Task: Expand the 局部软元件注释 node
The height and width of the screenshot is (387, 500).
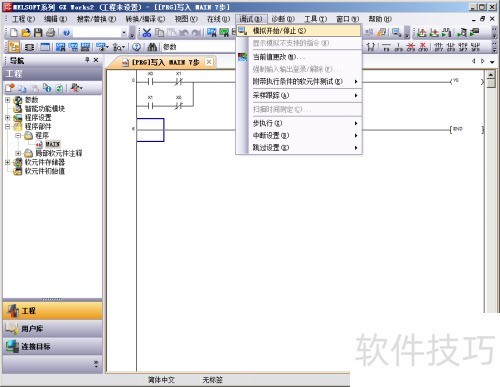Action: (x=18, y=153)
